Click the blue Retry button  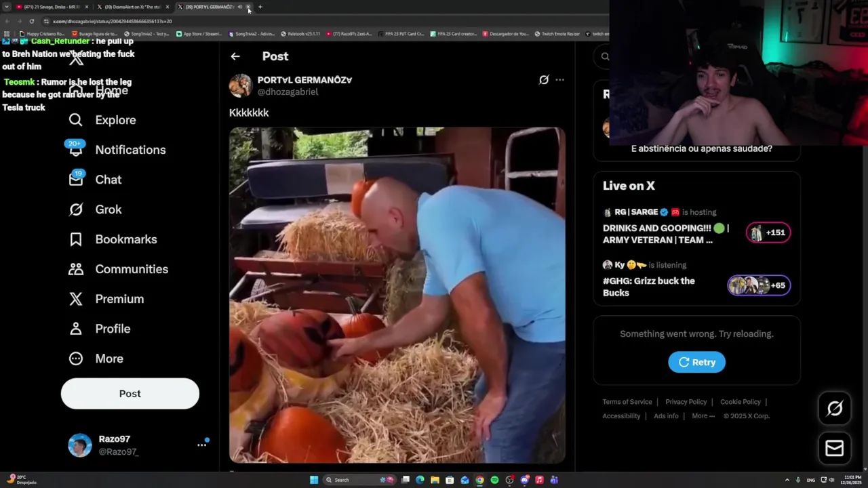pos(696,362)
